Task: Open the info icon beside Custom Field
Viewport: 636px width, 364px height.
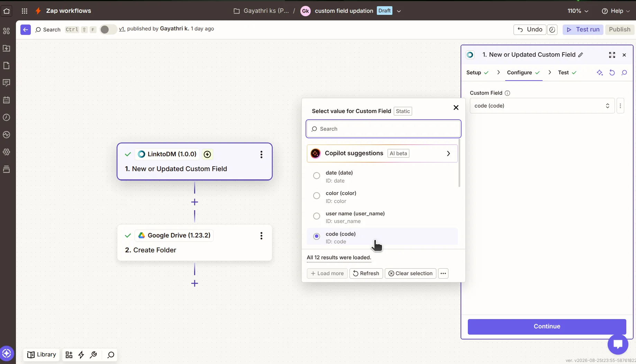Action: click(508, 93)
